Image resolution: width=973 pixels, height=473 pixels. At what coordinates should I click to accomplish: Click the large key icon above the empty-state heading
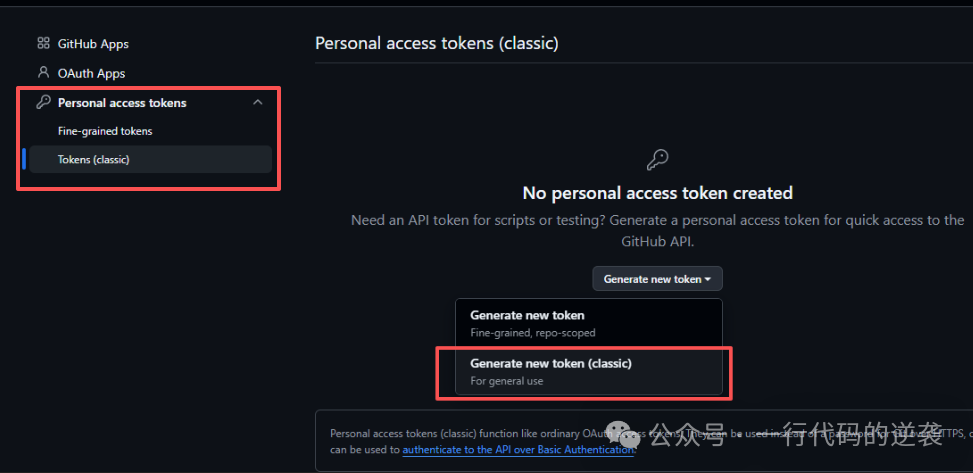(657, 160)
